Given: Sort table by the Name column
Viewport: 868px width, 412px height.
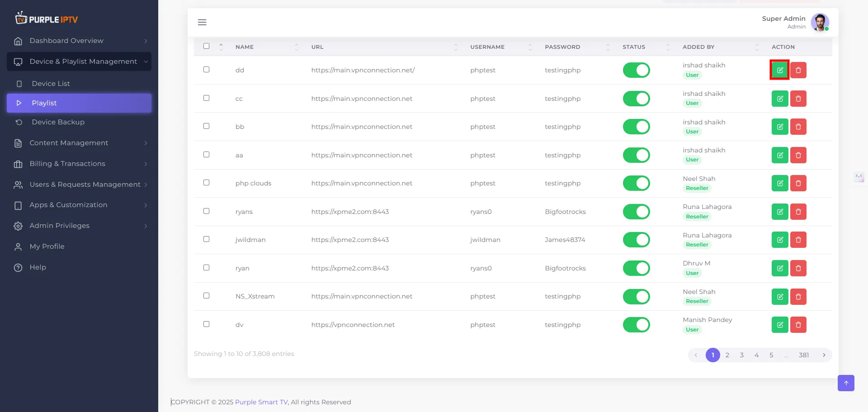Looking at the screenshot, I should tap(267, 47).
